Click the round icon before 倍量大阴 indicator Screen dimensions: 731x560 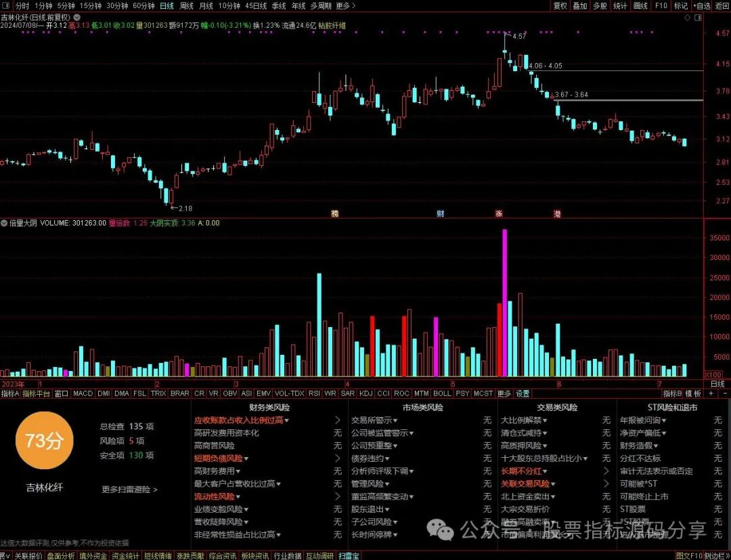coord(4,223)
